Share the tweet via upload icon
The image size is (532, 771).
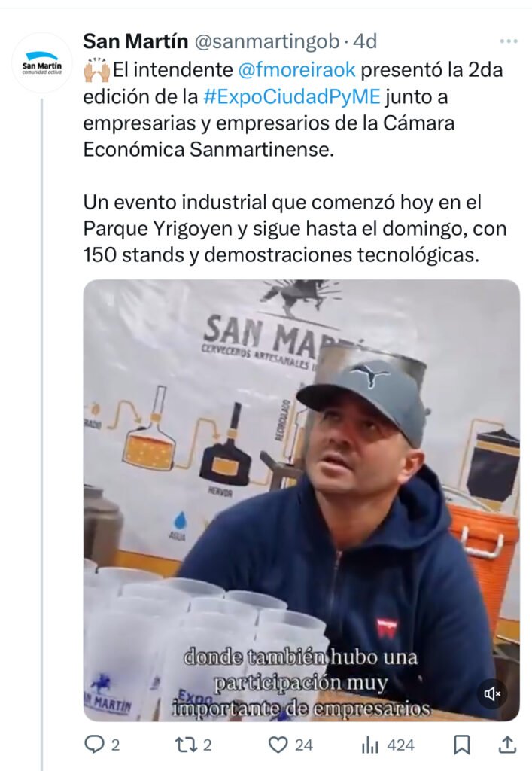click(506, 745)
